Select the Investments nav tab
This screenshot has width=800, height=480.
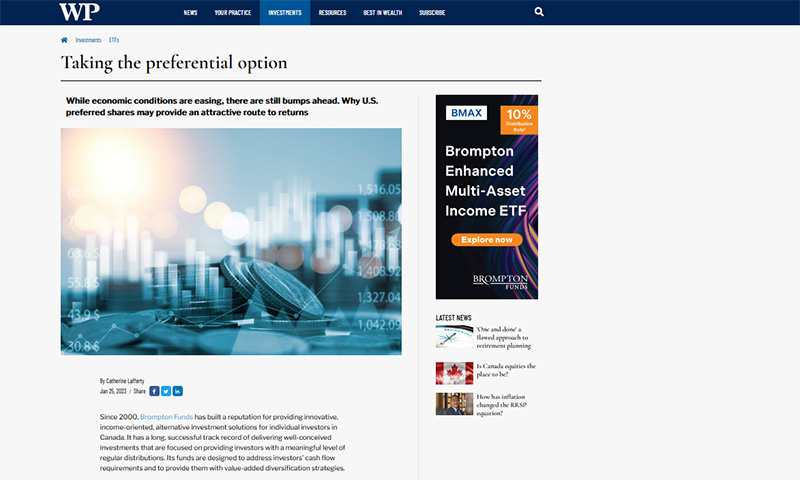(285, 13)
